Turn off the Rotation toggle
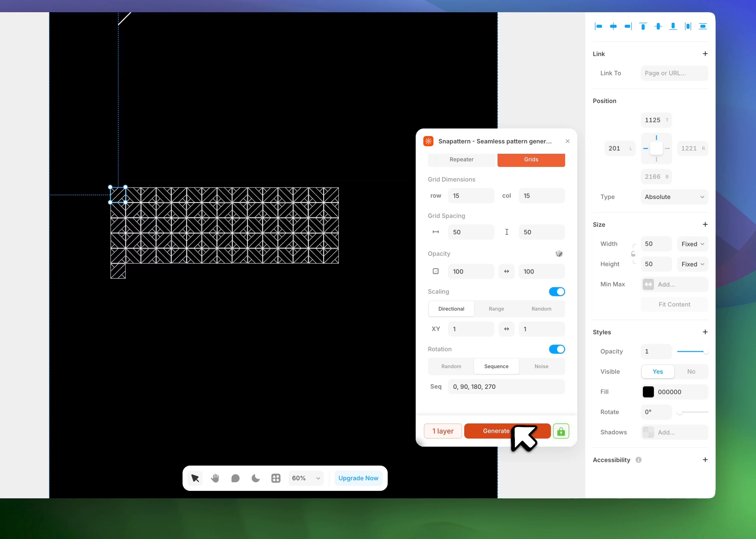The height and width of the screenshot is (539, 756). coord(557,349)
